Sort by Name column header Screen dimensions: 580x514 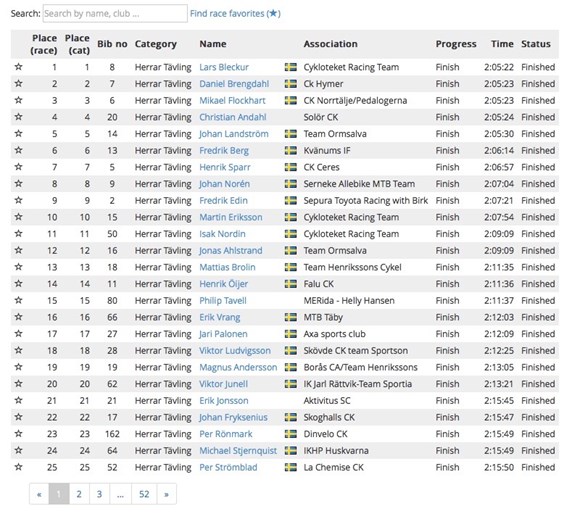(x=213, y=44)
